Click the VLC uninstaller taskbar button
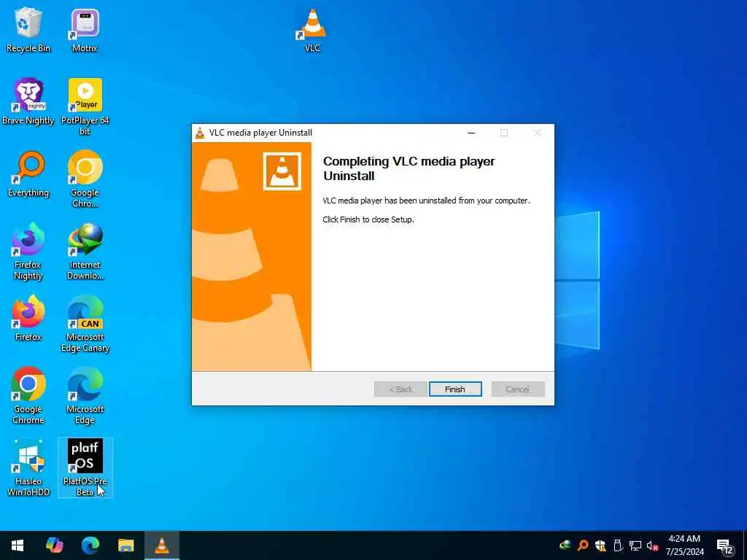The width and height of the screenshot is (747, 560). click(162, 545)
